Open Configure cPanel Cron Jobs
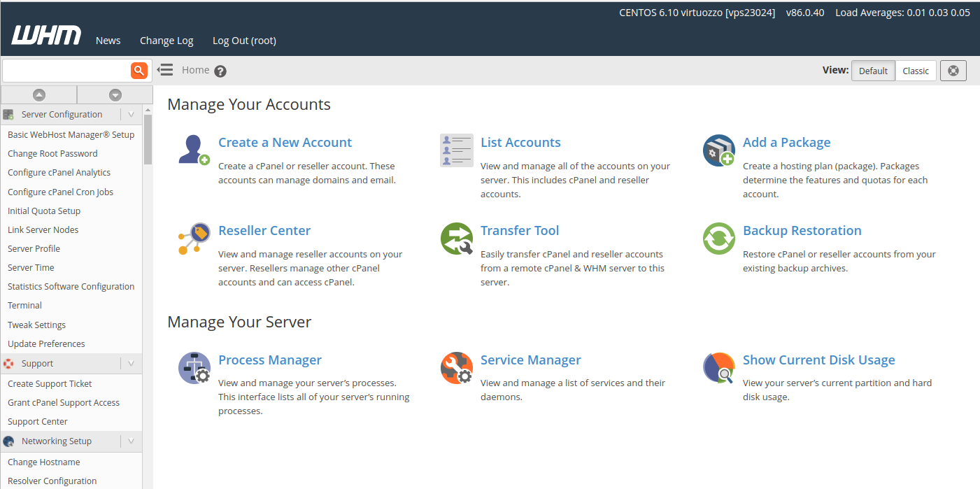This screenshot has height=489, width=980. tap(60, 192)
